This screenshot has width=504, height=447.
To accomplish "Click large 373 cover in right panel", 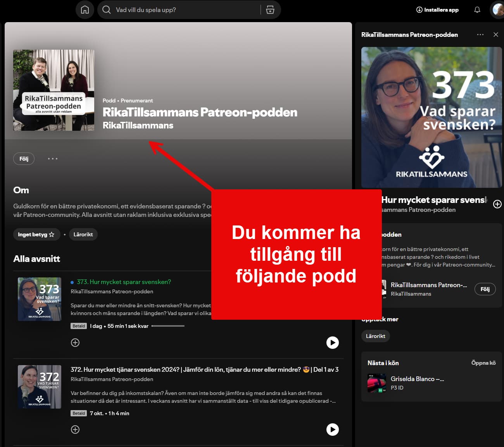I will [432, 118].
